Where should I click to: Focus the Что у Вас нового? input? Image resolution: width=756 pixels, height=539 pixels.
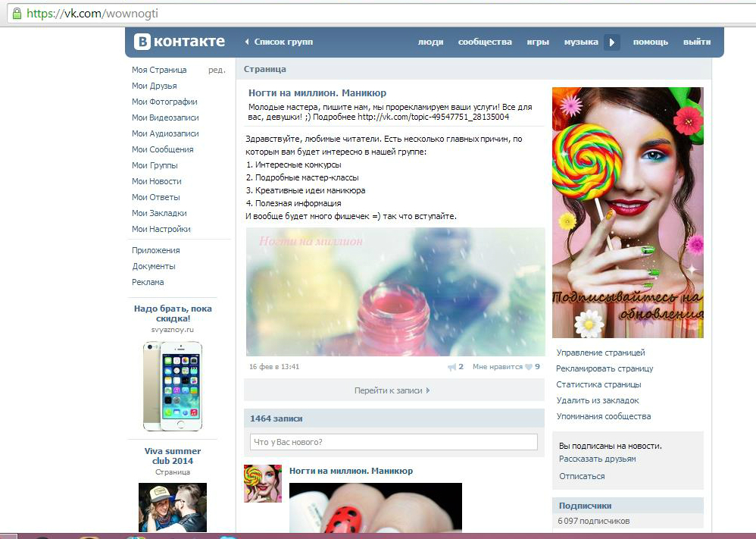[x=393, y=442]
